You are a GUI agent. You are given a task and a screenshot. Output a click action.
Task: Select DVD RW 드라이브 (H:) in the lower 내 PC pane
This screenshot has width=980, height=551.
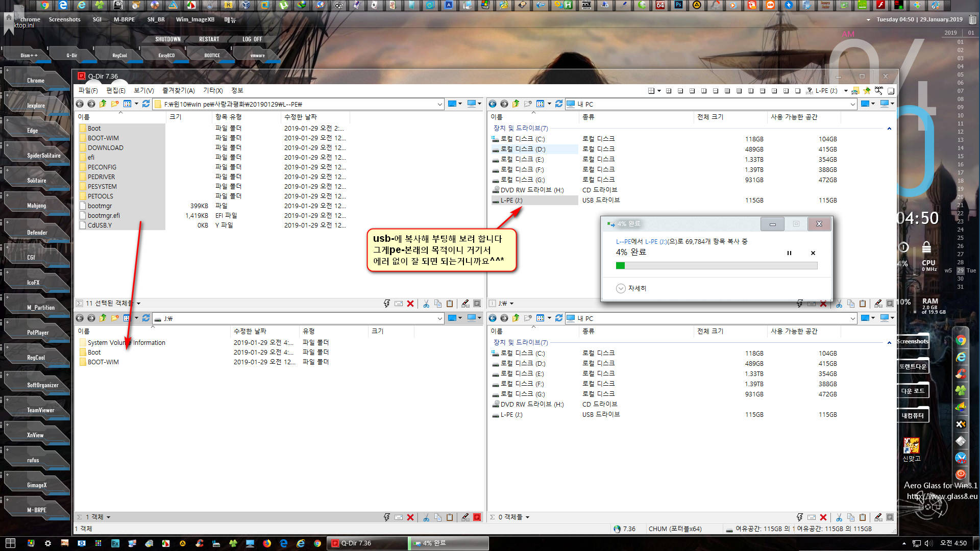tap(532, 404)
